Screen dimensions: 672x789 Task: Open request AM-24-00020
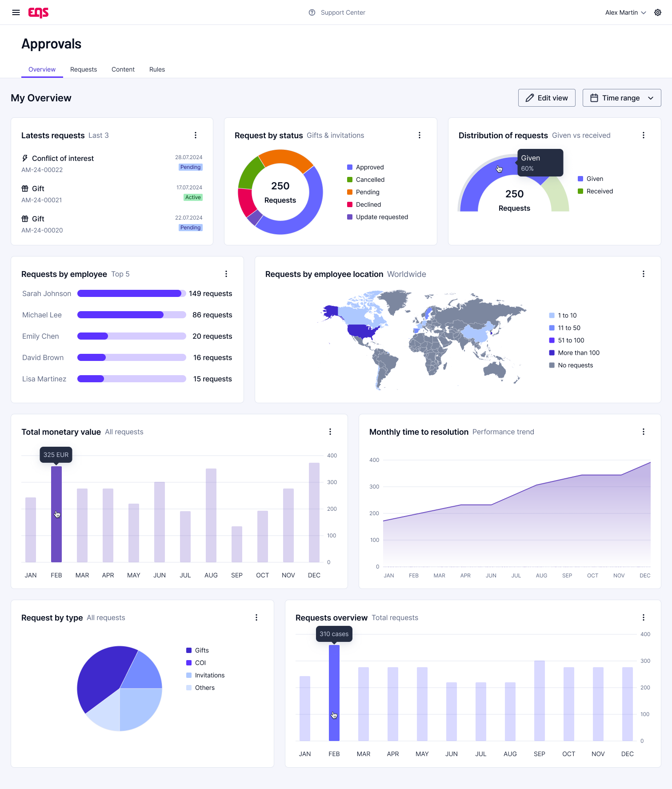pyautogui.click(x=42, y=230)
